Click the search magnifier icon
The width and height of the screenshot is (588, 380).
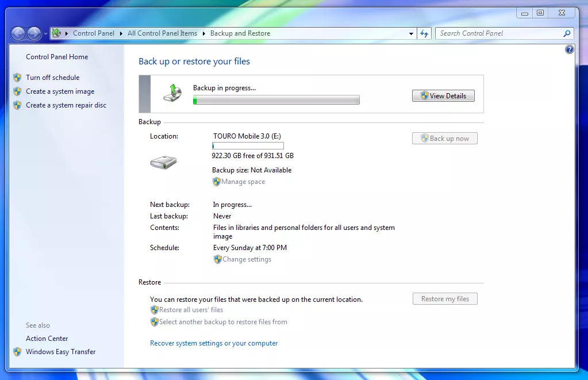point(567,33)
